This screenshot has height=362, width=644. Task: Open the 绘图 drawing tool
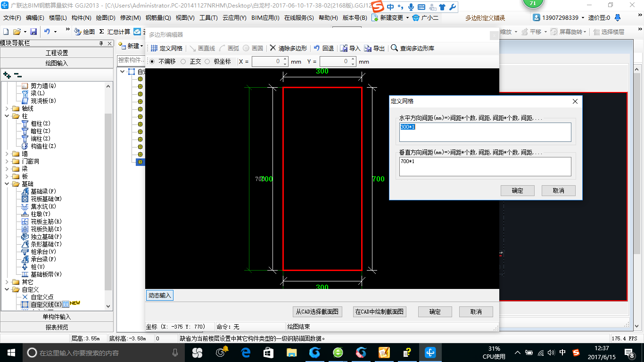[84, 32]
